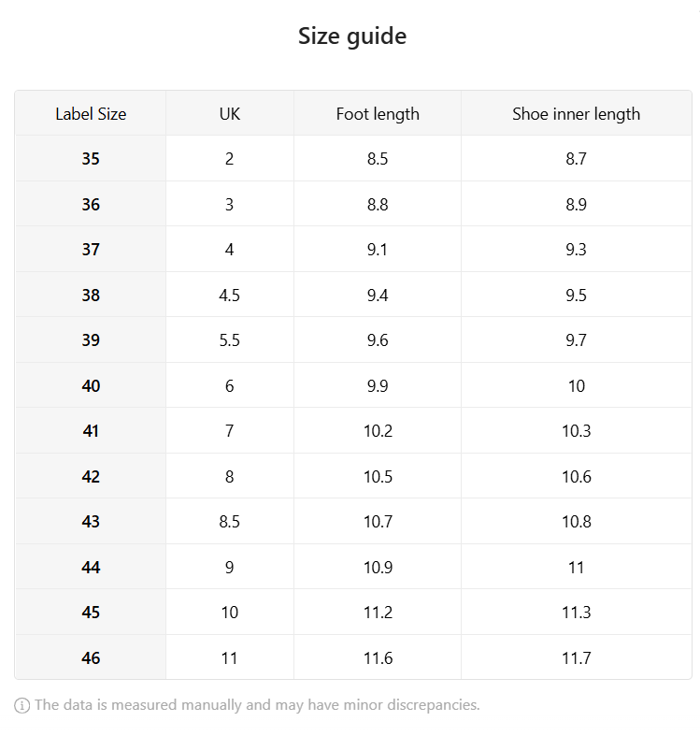This screenshot has height=736, width=700.
Task: Click the Shoe inner length header
Action: [x=576, y=113]
